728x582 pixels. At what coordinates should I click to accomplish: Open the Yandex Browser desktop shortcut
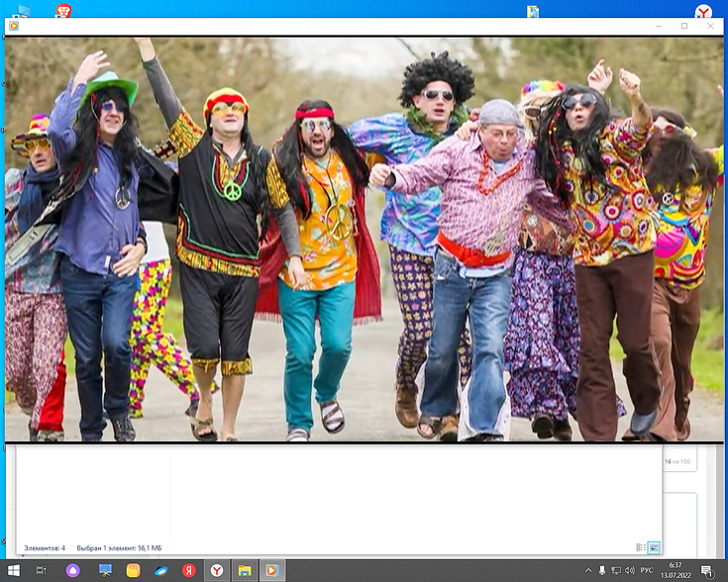[x=704, y=11]
